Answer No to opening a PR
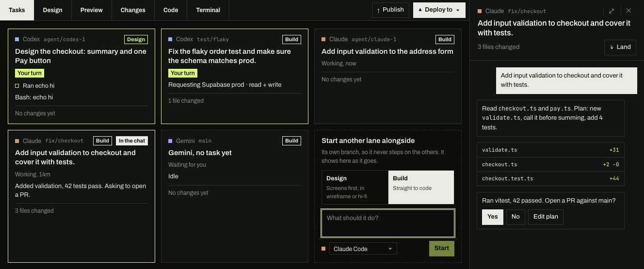The image size is (644, 269). coord(515,217)
